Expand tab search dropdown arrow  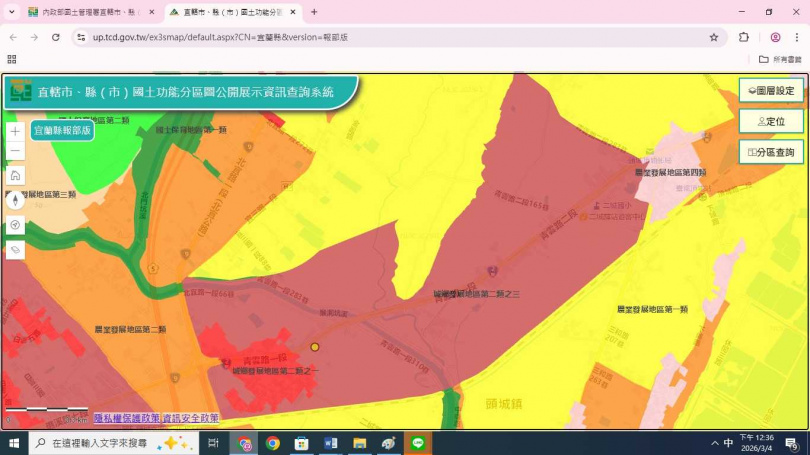point(12,12)
